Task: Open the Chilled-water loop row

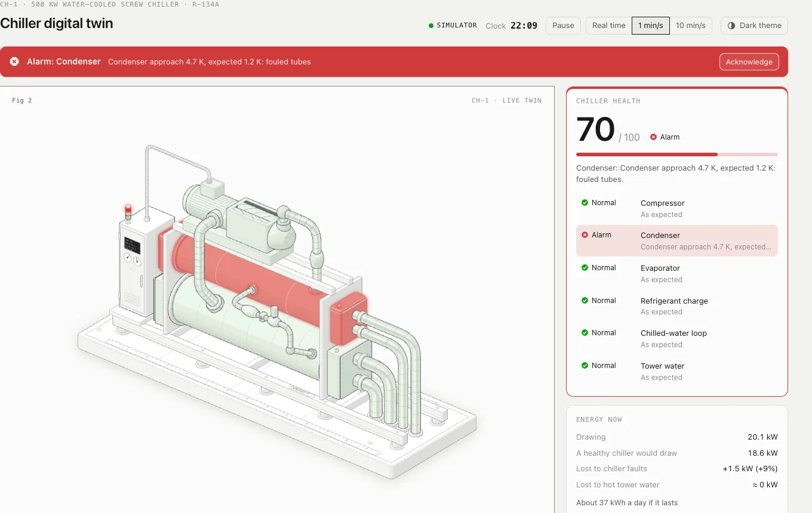Action: coord(677,339)
